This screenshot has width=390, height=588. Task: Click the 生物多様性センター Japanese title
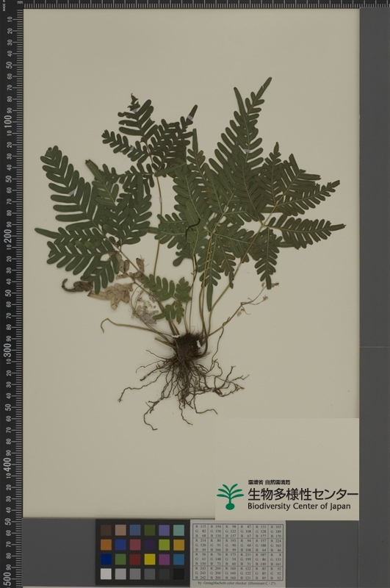pos(303,494)
